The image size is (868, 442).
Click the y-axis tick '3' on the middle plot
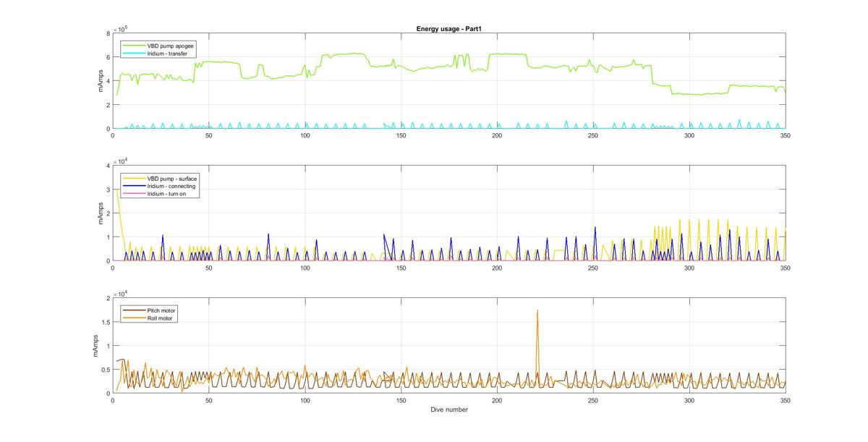[x=108, y=190]
